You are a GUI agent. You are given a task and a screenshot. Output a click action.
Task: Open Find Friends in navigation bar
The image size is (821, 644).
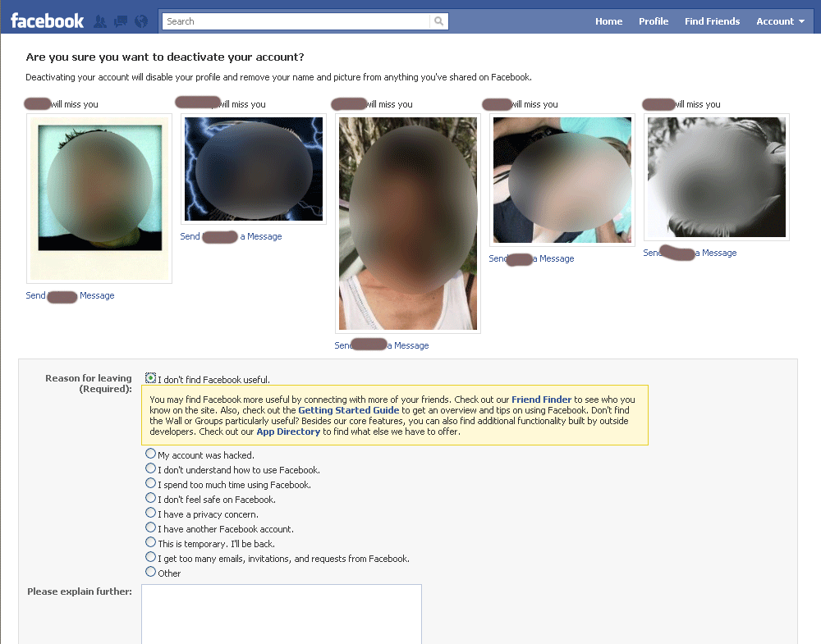click(x=712, y=21)
